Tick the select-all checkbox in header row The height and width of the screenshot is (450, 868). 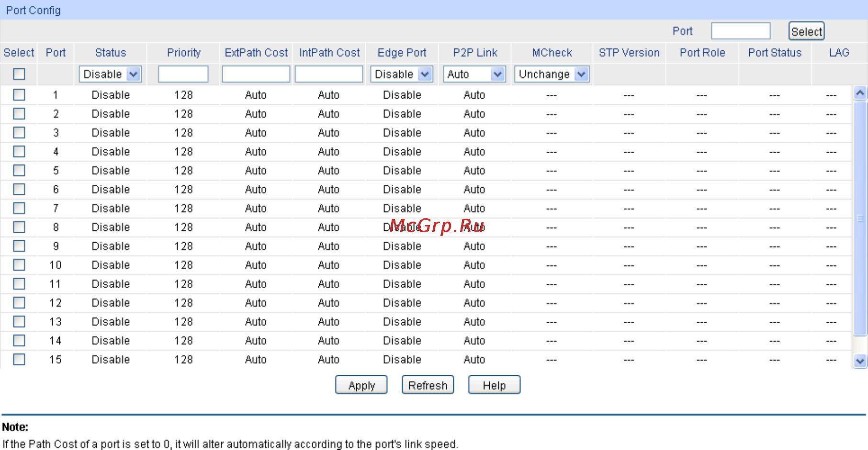(x=19, y=74)
